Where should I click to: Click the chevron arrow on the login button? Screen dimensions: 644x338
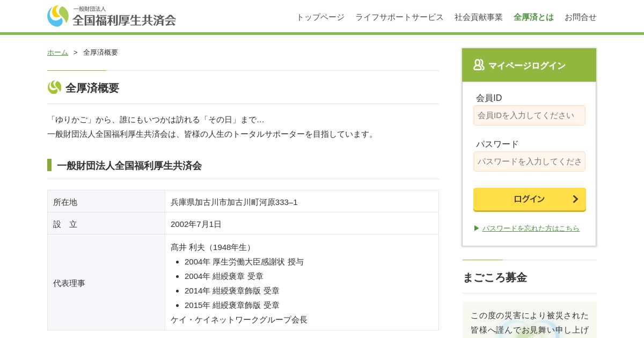(x=575, y=199)
